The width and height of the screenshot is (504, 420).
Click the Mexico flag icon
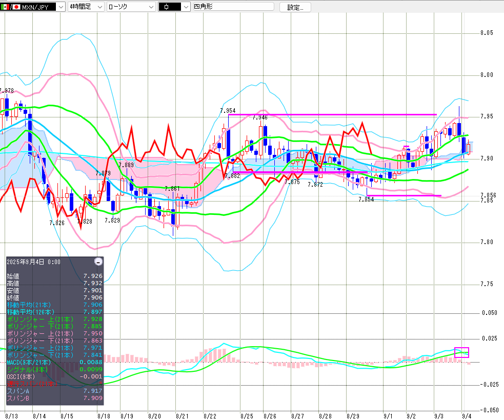point(5,7)
